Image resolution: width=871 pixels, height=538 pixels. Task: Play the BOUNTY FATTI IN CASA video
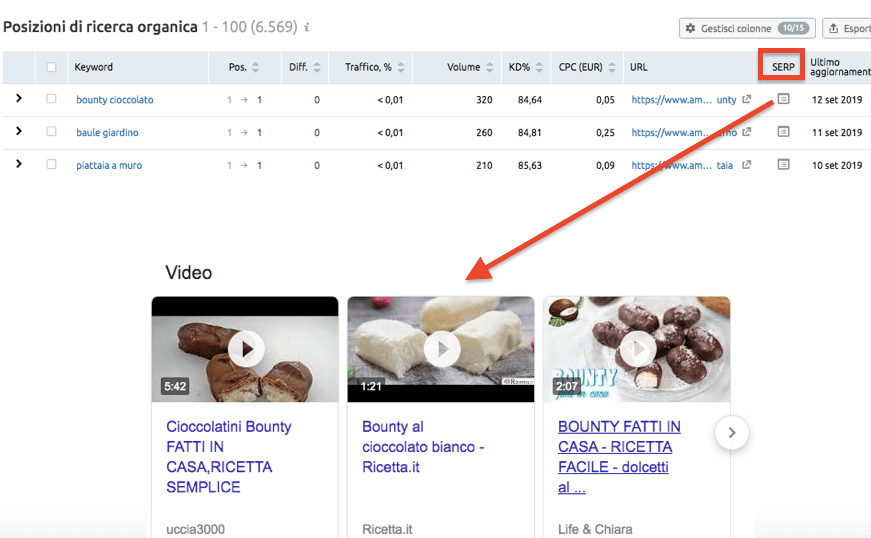(638, 349)
